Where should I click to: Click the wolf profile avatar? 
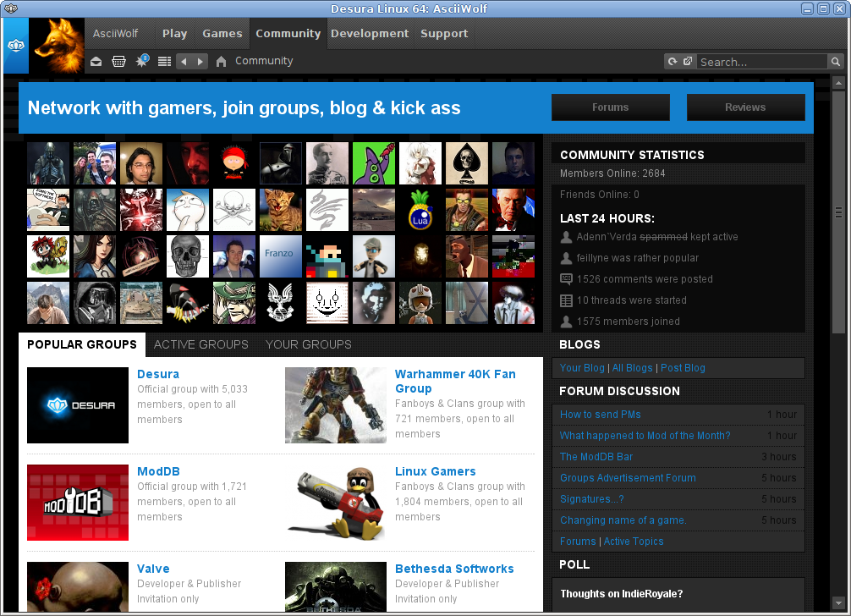pyautogui.click(x=57, y=46)
